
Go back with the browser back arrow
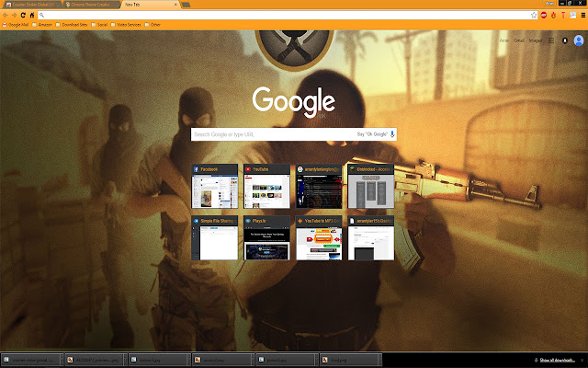click(x=6, y=15)
